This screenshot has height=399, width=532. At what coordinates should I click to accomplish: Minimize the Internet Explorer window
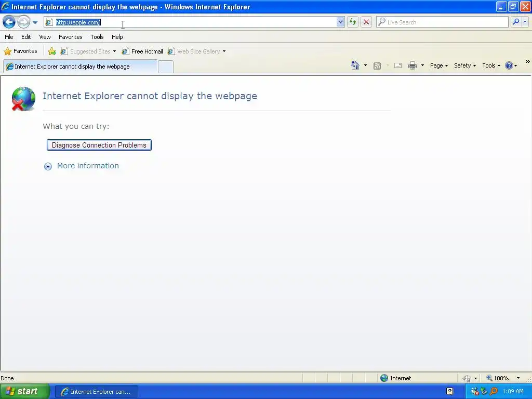(x=501, y=7)
